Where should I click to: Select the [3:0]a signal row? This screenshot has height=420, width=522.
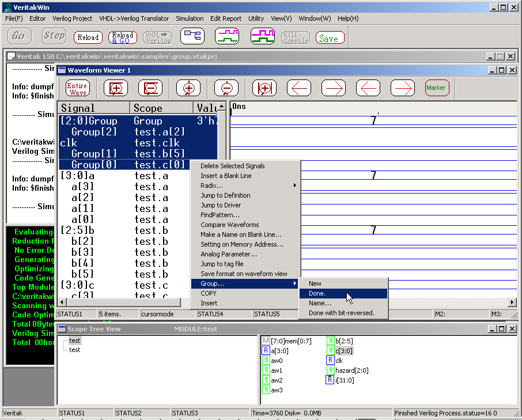pos(123,175)
